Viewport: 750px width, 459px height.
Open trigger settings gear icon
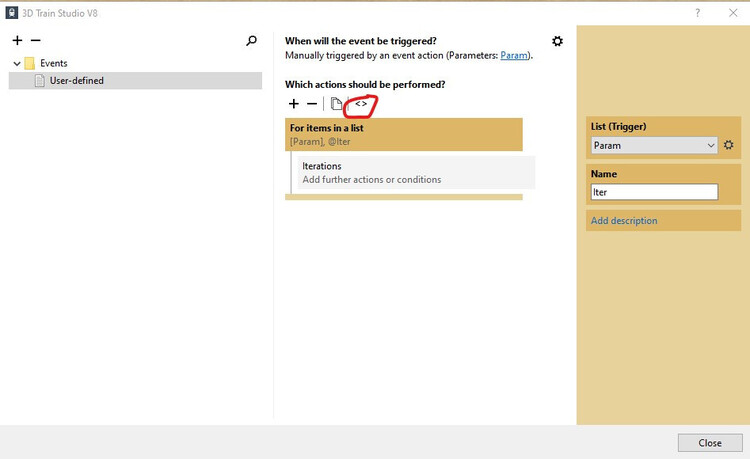[x=557, y=41]
